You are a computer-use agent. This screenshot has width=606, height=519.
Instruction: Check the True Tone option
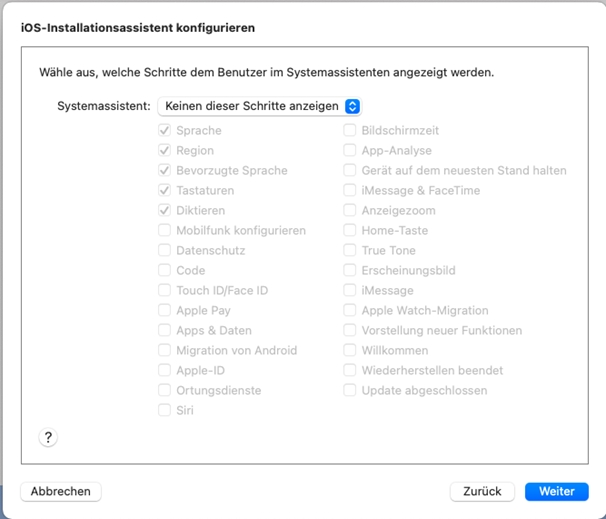point(350,251)
